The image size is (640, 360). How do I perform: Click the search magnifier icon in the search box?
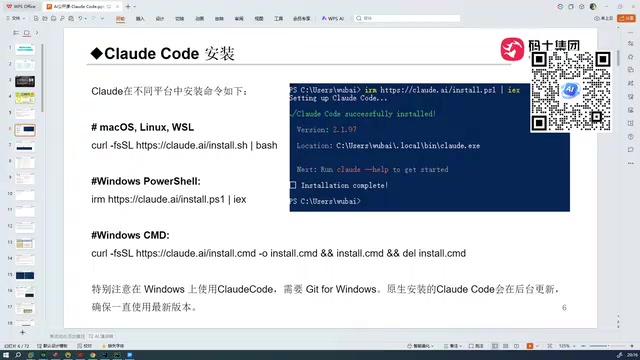click(359, 18)
